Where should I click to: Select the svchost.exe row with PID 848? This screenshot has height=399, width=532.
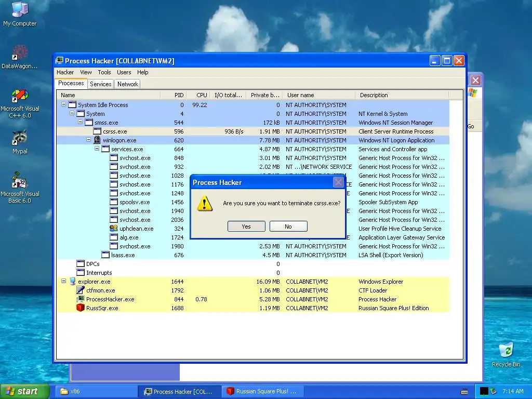[253, 158]
